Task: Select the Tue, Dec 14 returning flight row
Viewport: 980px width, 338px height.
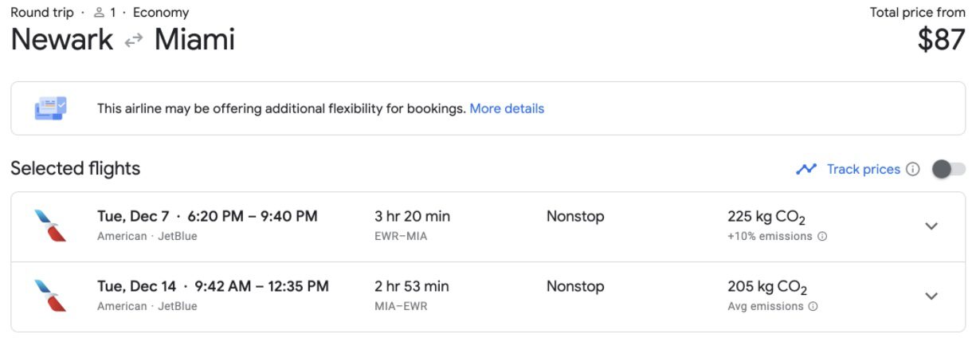Action: click(488, 297)
